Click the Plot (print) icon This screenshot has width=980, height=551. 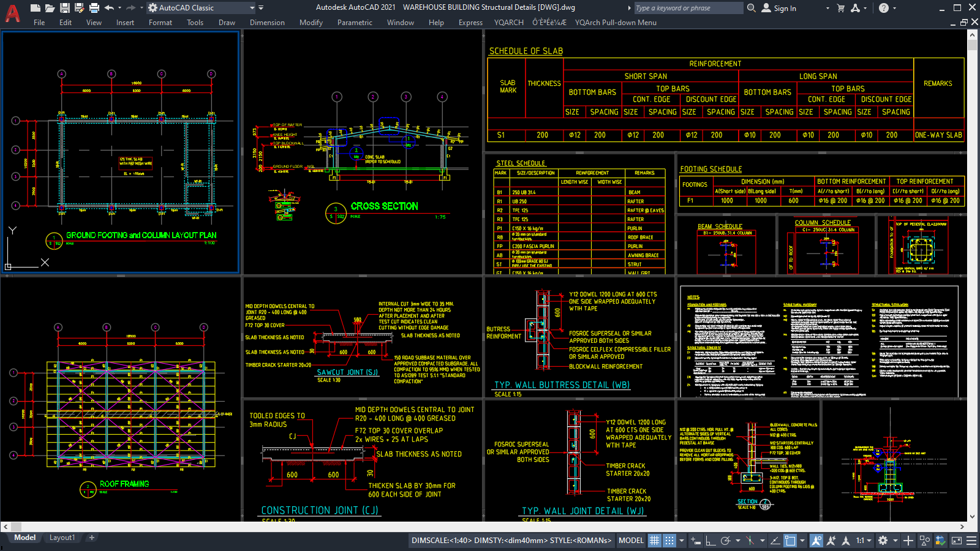tap(94, 7)
